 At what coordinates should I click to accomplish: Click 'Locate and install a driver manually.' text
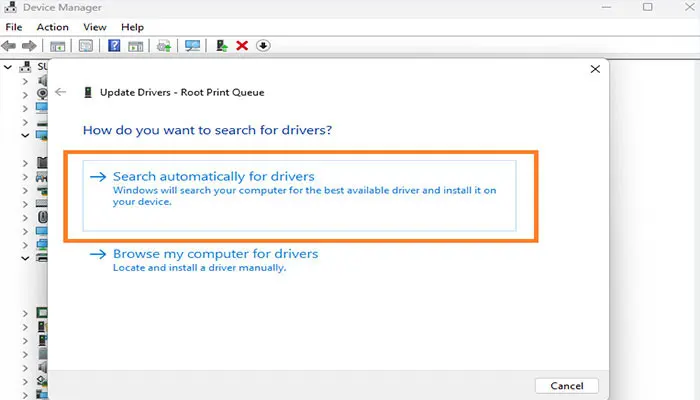tap(199, 268)
